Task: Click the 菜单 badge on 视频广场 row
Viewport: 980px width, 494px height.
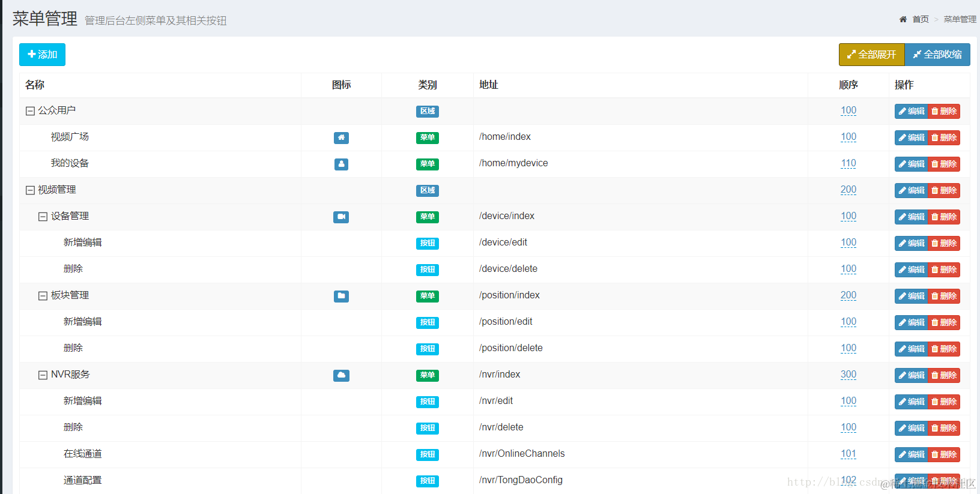Action: [x=428, y=137]
